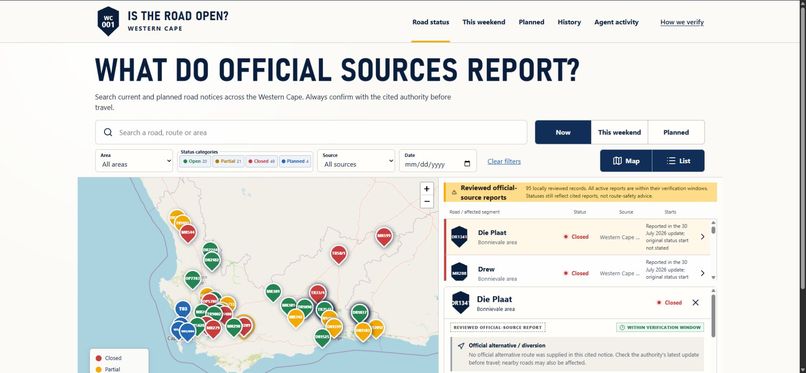This screenshot has width=806, height=373.
Task: Select the green MR250 map marker
Action: tap(233, 327)
